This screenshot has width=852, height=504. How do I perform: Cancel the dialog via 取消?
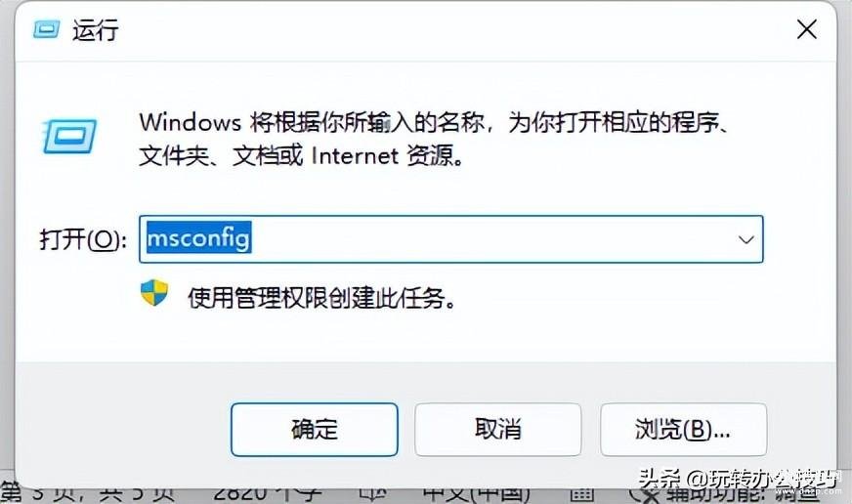click(497, 430)
